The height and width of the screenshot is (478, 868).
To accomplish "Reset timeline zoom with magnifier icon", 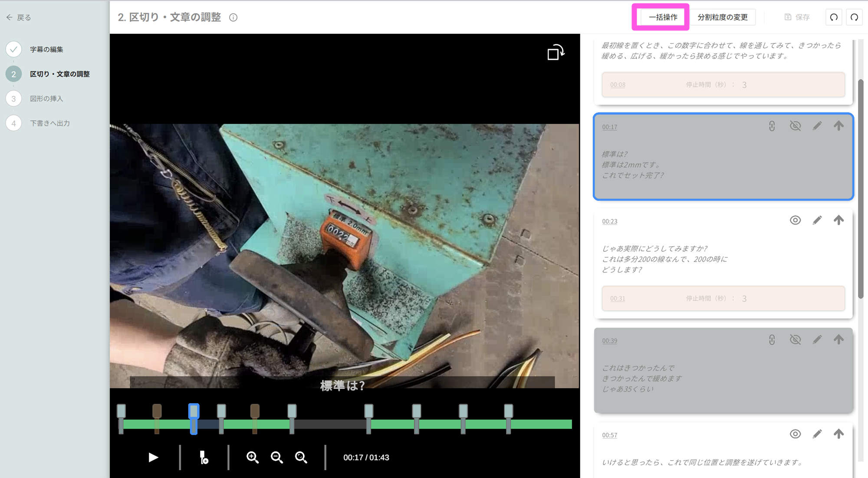I will pos(301,457).
